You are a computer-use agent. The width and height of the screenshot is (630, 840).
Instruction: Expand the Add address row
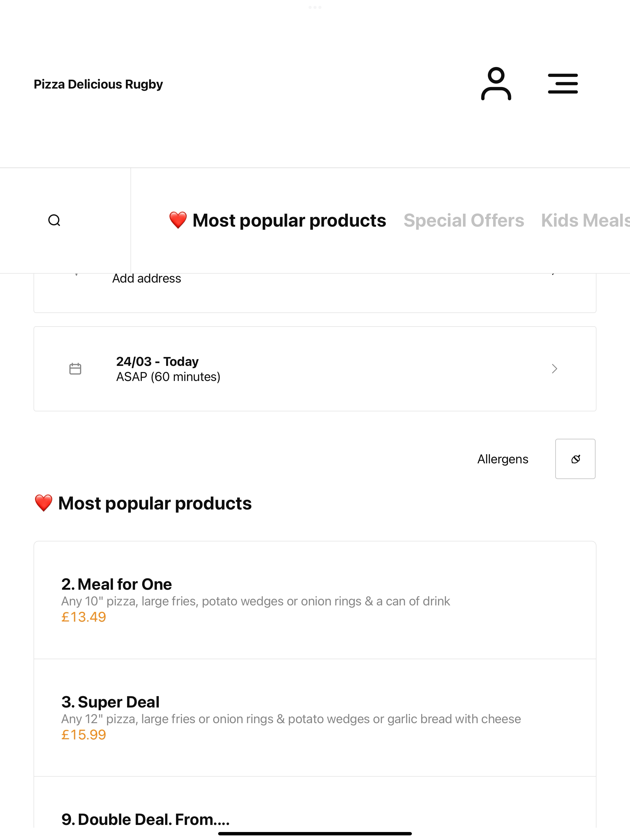[x=315, y=293]
